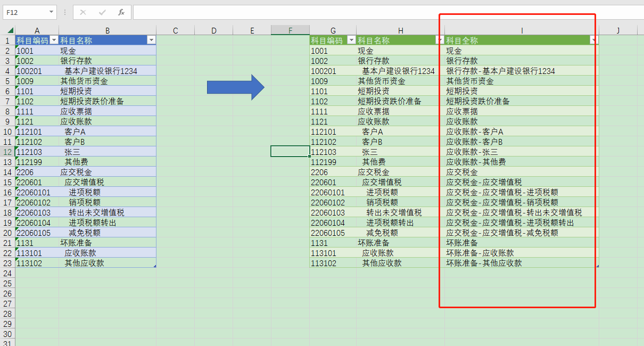Click column B cell 减免税额
Image resolution: width=644 pixels, height=346 pixels.
108,233
